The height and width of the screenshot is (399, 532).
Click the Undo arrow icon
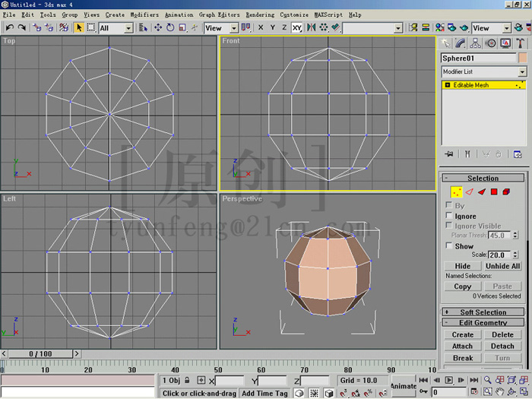point(9,27)
